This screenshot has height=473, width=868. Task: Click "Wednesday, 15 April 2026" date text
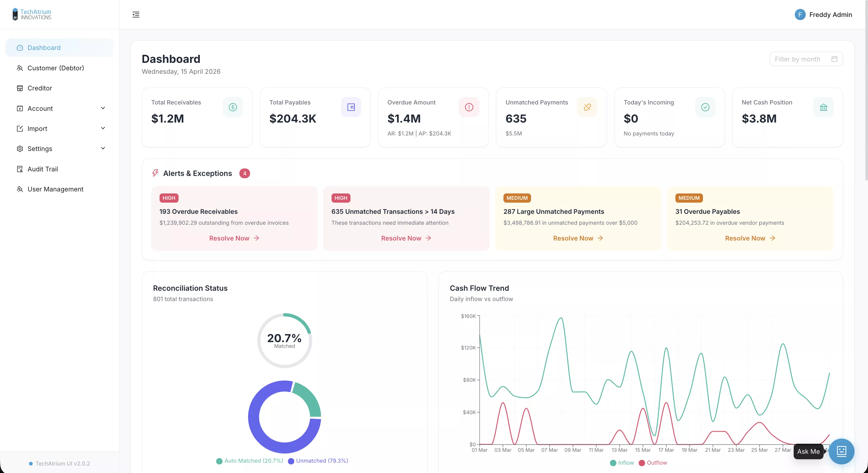click(x=181, y=71)
